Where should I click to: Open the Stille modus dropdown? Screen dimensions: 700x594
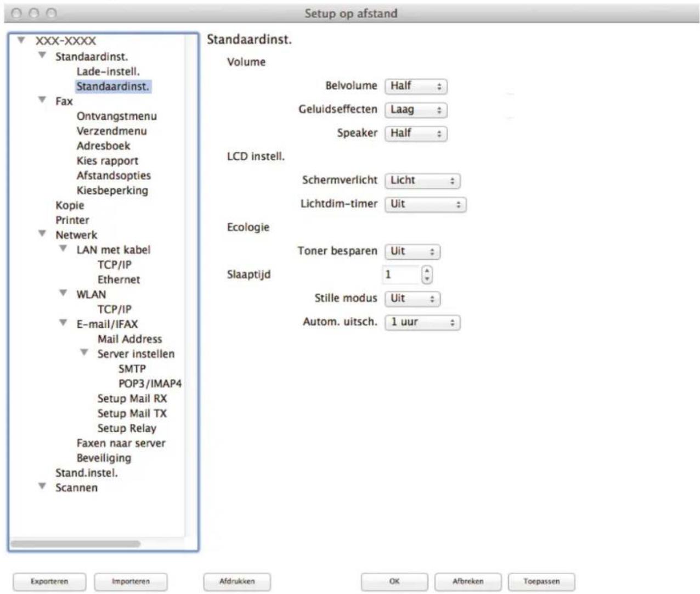[x=413, y=299]
